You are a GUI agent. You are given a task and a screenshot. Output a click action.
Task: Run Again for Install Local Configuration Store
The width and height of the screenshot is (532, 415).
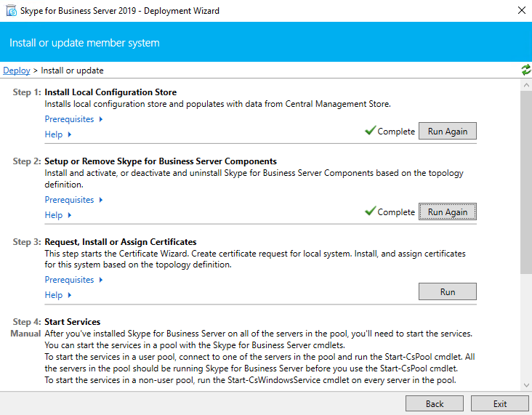447,132
